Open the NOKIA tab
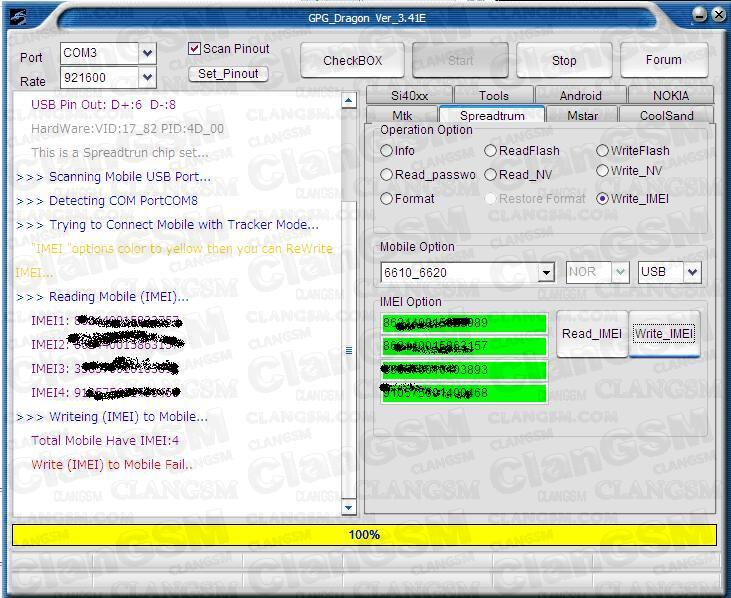 pos(671,96)
